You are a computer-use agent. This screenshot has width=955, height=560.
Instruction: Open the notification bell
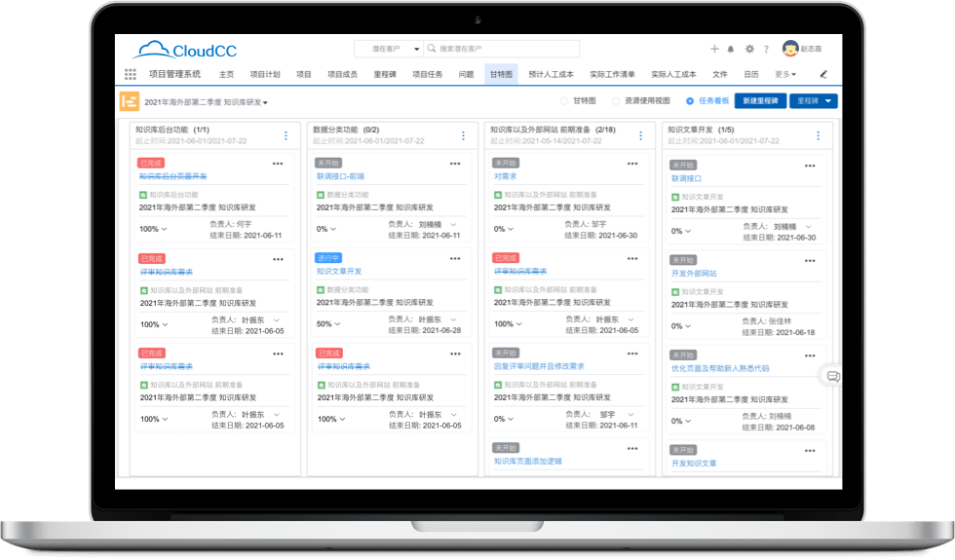coord(731,49)
